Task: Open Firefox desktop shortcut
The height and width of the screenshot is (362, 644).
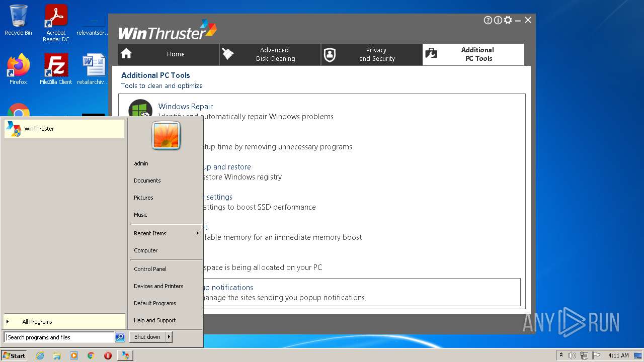Action: click(18, 69)
